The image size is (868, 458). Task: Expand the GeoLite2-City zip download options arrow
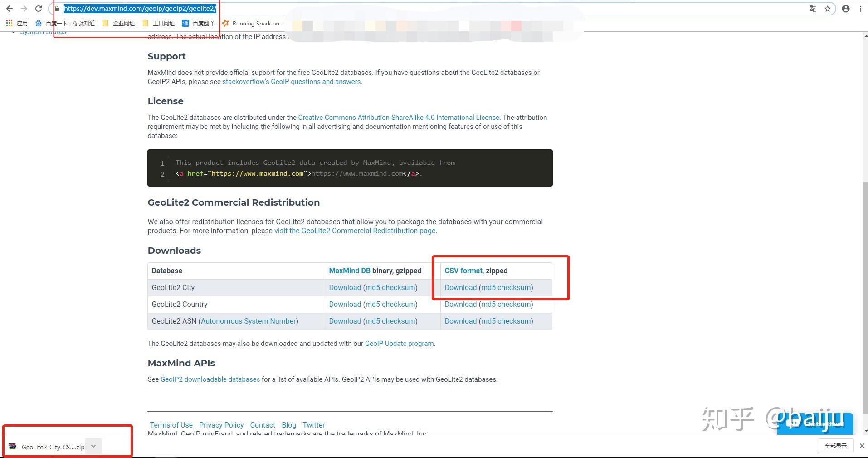click(x=93, y=446)
